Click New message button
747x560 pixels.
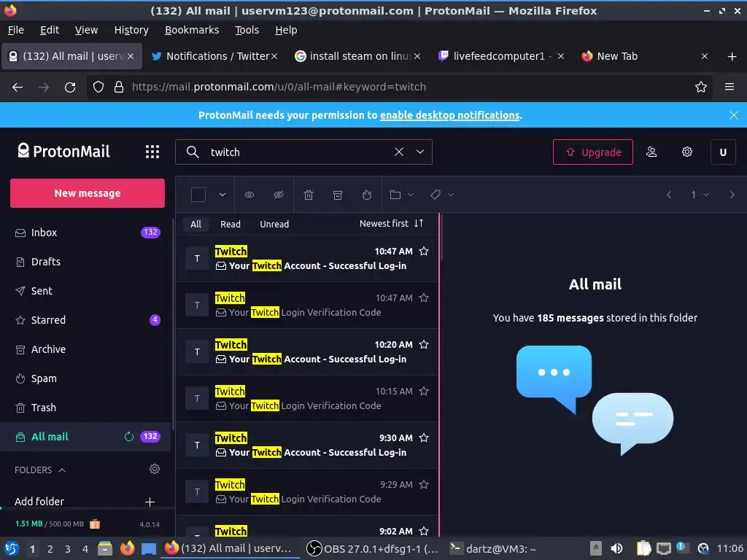click(x=88, y=193)
